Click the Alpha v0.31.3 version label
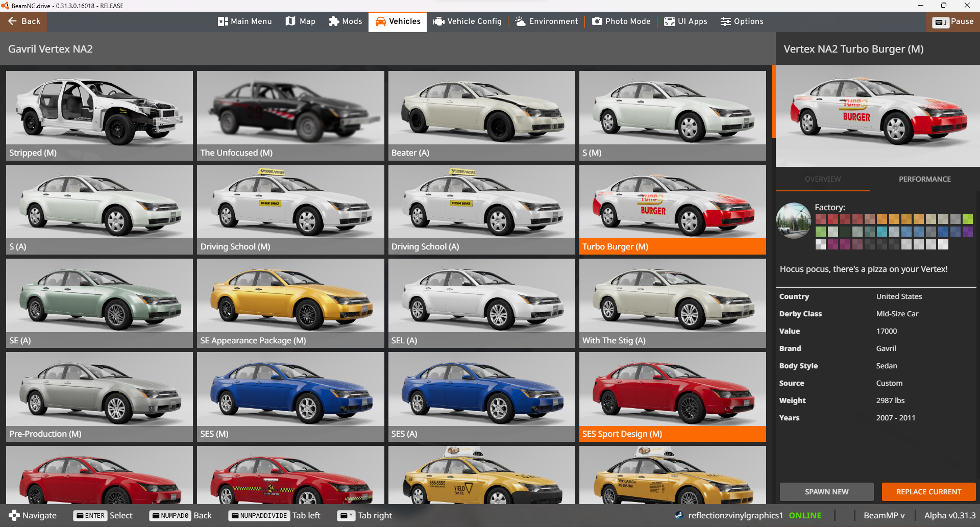 950,515
